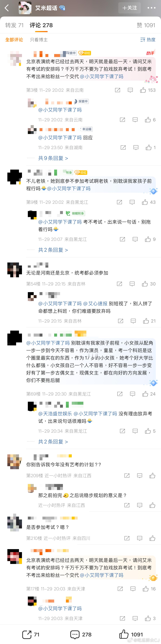Switch to the 转发 71 tab

coord(14,25)
